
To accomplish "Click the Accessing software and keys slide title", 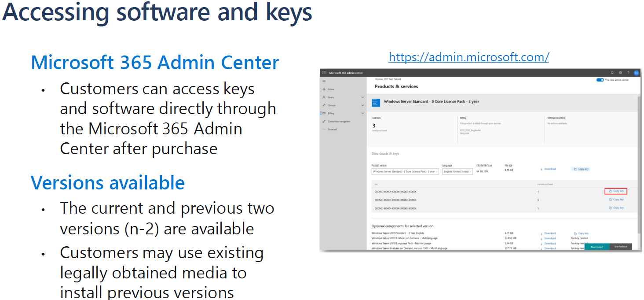I will pyautogui.click(x=157, y=12).
